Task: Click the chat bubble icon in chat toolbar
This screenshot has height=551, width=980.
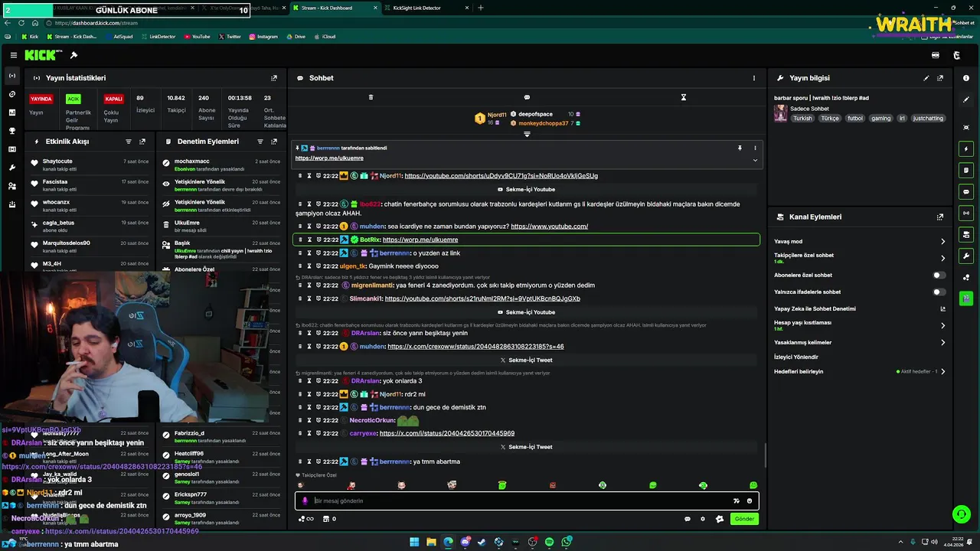Action: [527, 97]
